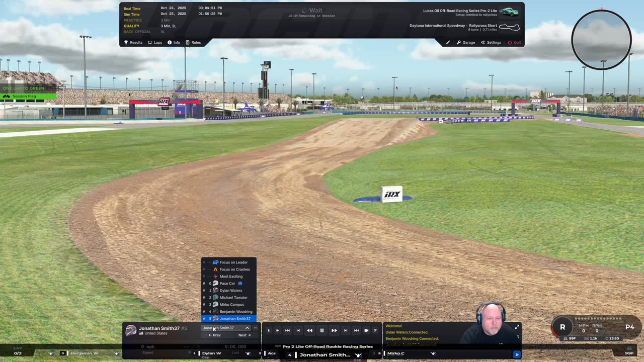Collapse the Jonathan Smith37 driver dropdown
Viewport: 644px width, 362px height.
click(x=226, y=328)
